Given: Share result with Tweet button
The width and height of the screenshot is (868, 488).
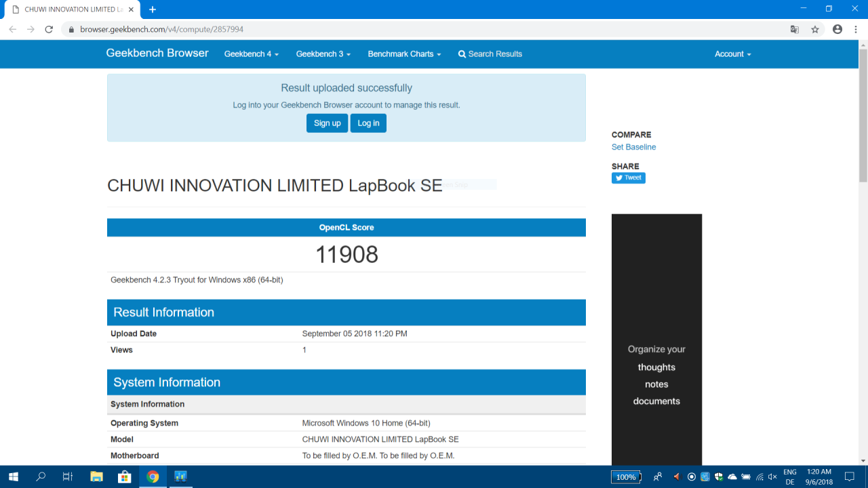Looking at the screenshot, I should 629,178.
